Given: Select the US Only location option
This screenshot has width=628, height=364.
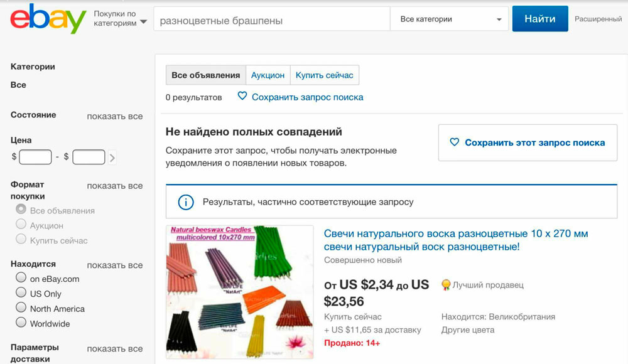Looking at the screenshot, I should tap(21, 293).
